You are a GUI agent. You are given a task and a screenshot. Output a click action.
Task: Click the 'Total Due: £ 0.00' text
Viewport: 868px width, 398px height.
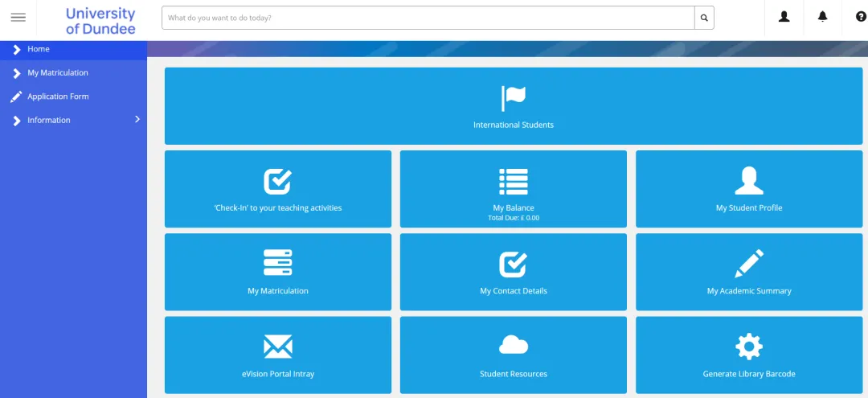(514, 218)
